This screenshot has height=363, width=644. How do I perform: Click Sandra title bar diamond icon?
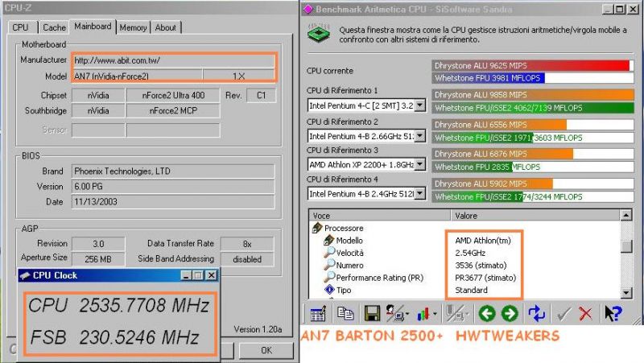coord(308,9)
